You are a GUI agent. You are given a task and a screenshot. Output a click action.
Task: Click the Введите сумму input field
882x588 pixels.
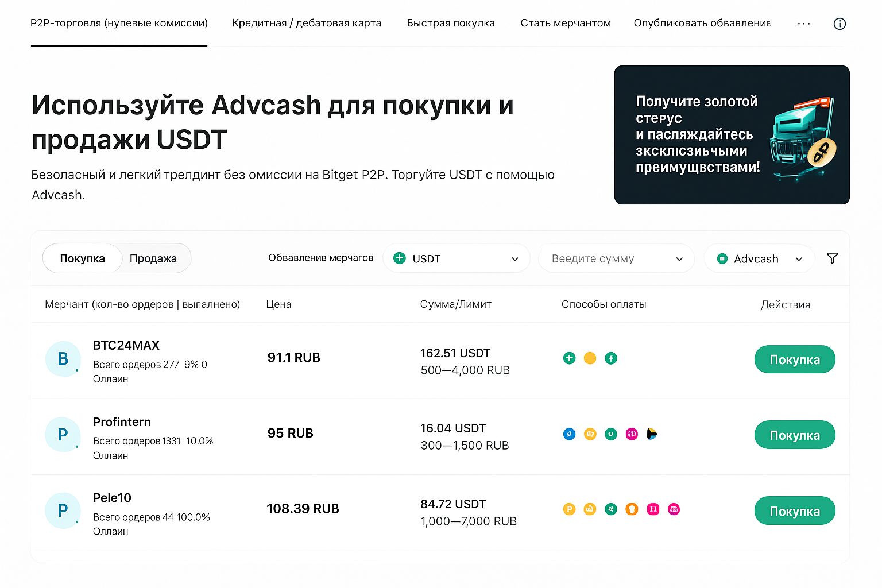point(603,258)
